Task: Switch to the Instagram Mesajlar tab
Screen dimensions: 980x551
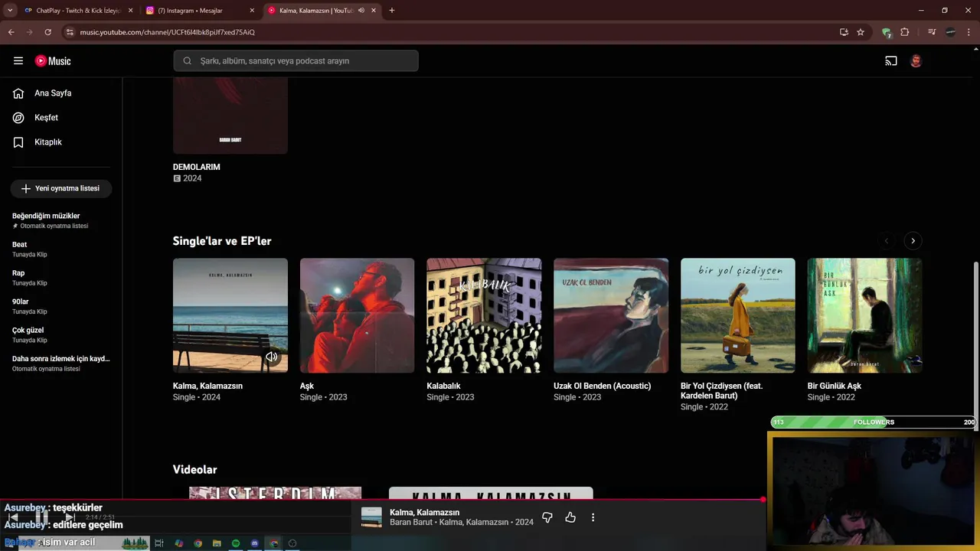Action: coord(200,11)
